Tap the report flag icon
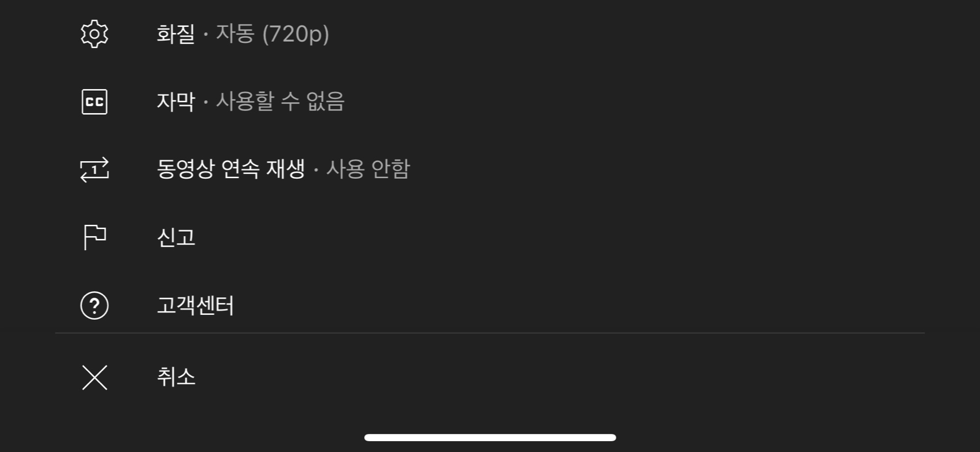Screen dimensions: 980x452 pyautogui.click(x=95, y=238)
